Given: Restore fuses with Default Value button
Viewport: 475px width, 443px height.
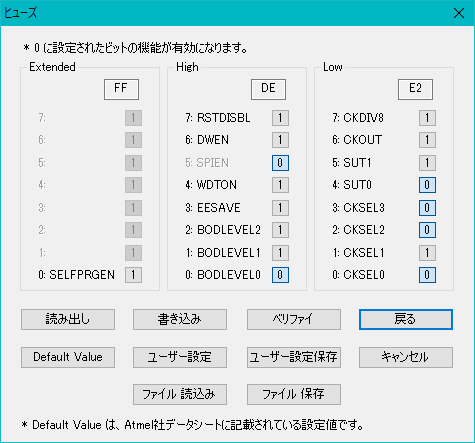Looking at the screenshot, I should click(68, 357).
